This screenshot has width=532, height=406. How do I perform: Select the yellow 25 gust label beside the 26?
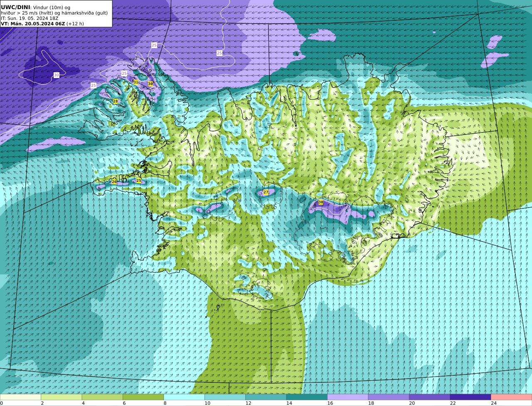click(x=139, y=181)
